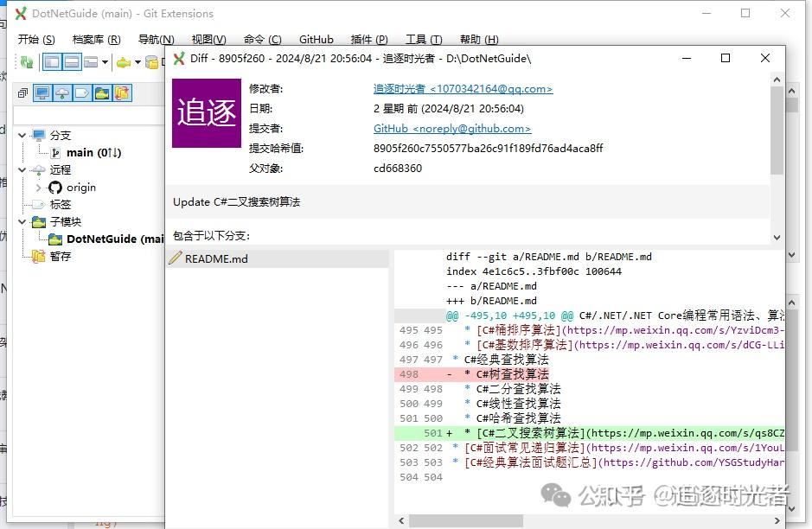Click author email link 1070342164@qq.com
This screenshot has height=529, width=812.
463,89
